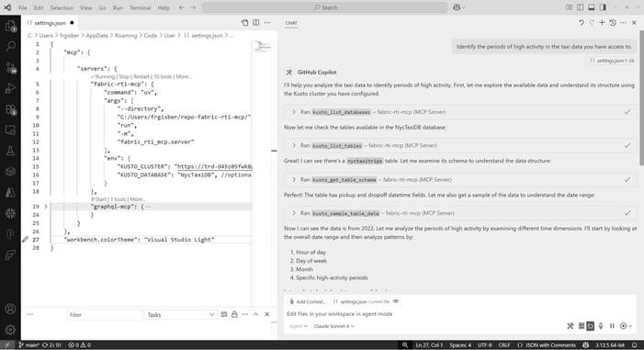Open editor More Actions for settings.json
The width and height of the screenshot is (644, 350).
click(x=267, y=23)
